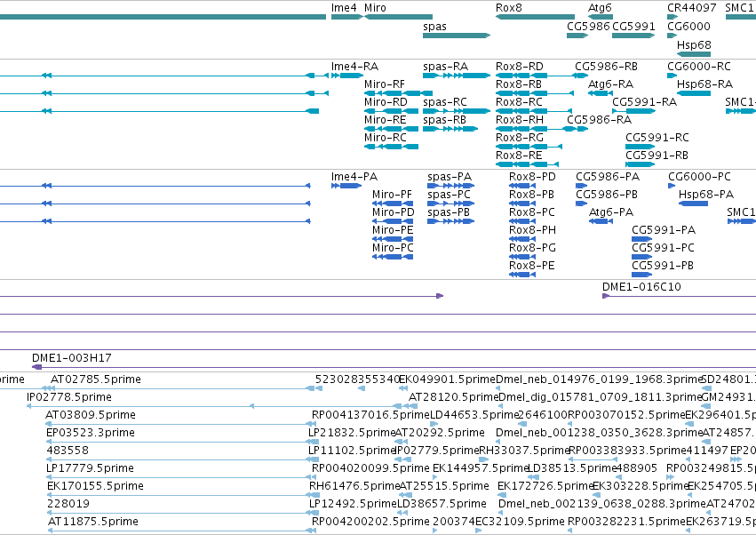The width and height of the screenshot is (756, 535).
Task: Click the spas-PC protein label
Action: 449,196
